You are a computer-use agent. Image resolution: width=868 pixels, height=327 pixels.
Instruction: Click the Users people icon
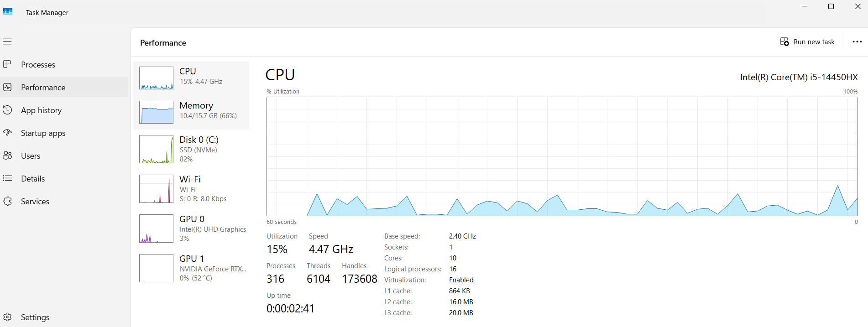click(x=7, y=156)
